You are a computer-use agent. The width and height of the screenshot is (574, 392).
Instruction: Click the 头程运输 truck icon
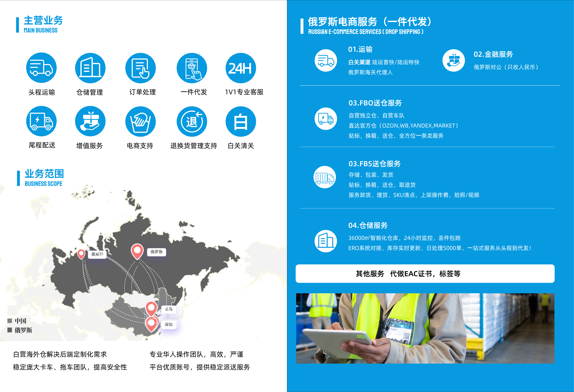[41, 68]
